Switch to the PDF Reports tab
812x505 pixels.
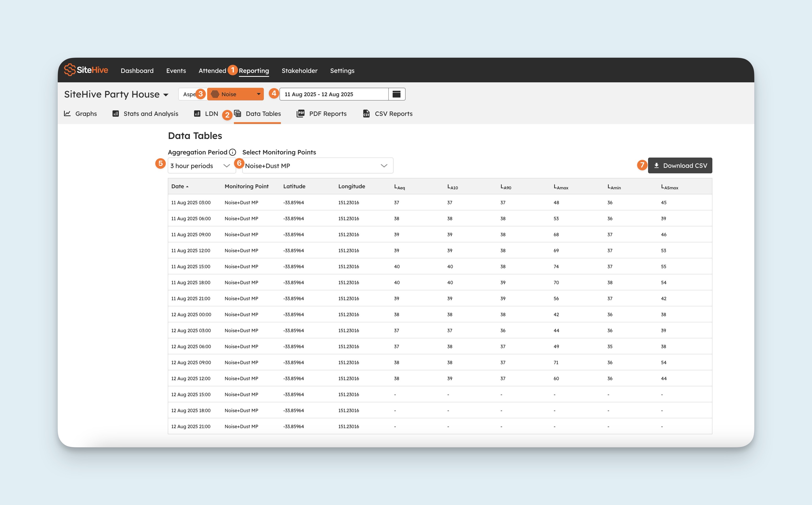[322, 114]
